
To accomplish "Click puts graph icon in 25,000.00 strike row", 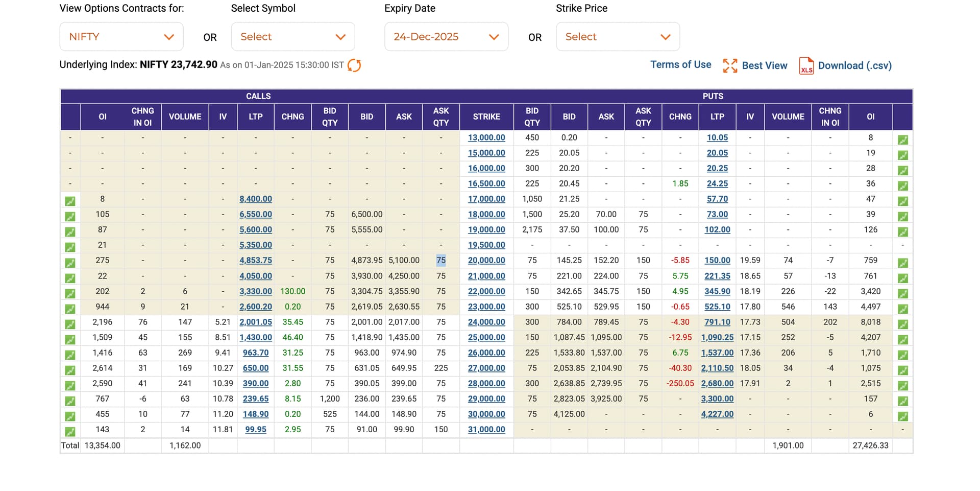I will point(902,340).
